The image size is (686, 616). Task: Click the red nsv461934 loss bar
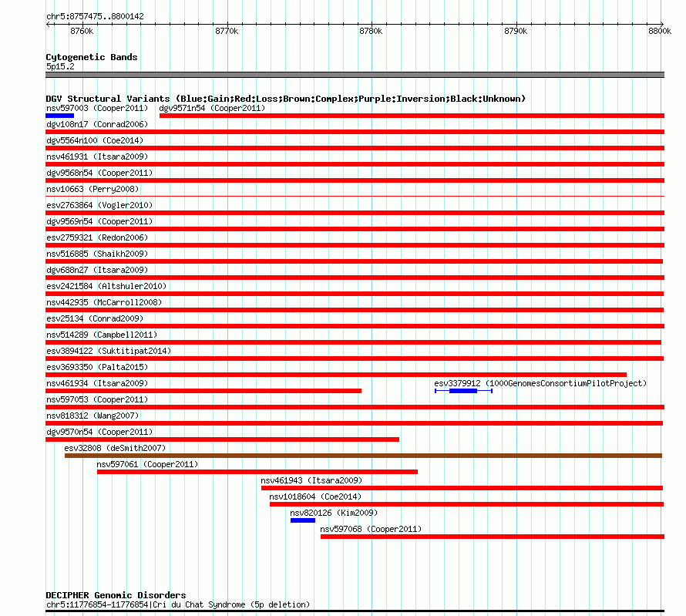point(203,391)
